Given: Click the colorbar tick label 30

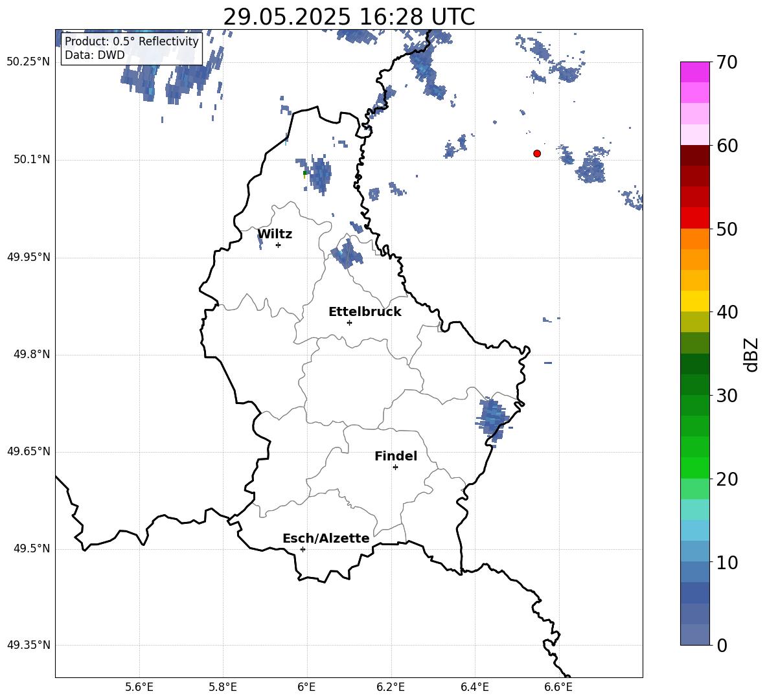Looking at the screenshot, I should (x=727, y=395).
